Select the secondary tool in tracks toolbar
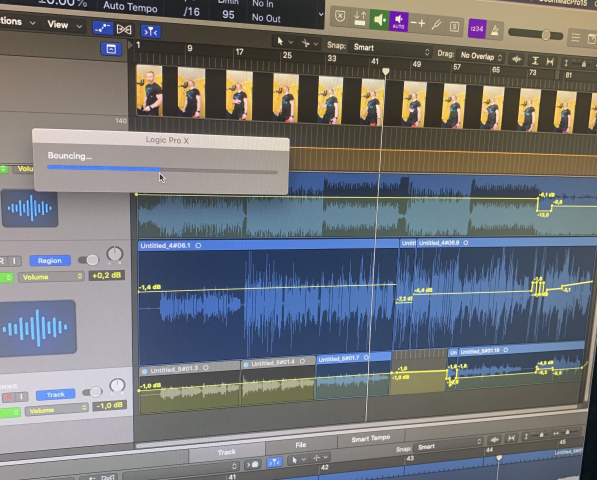This screenshot has height=480, width=597. (305, 43)
